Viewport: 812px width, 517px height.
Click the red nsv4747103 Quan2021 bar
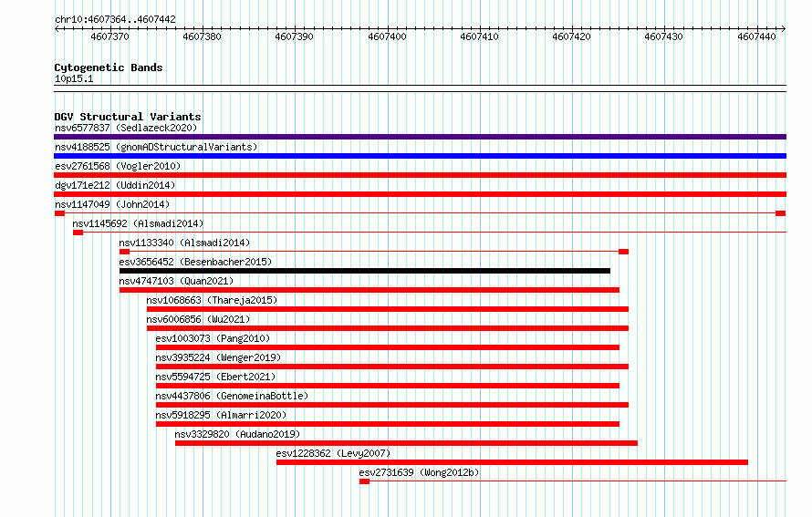pos(370,290)
